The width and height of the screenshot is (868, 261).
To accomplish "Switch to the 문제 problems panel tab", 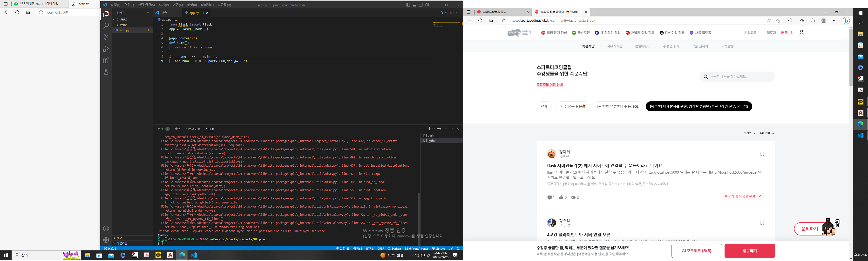I will pos(163,129).
